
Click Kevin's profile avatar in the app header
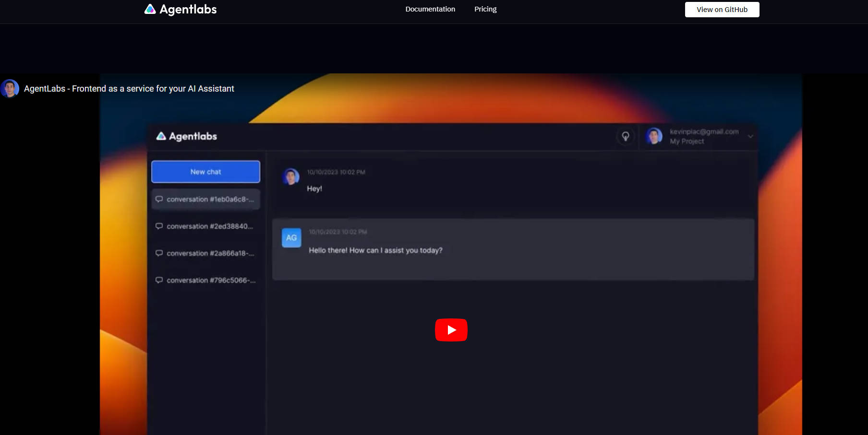(x=653, y=136)
